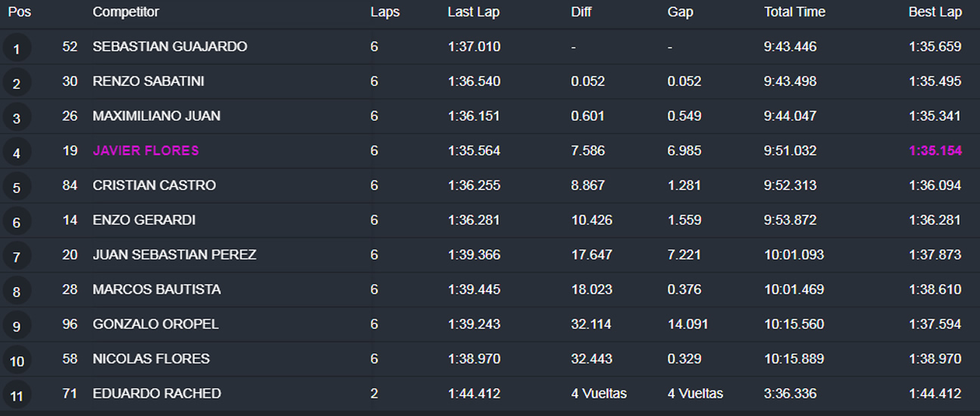Select highlighted competitor Javier Flores
The height and width of the screenshot is (416, 980).
(146, 151)
